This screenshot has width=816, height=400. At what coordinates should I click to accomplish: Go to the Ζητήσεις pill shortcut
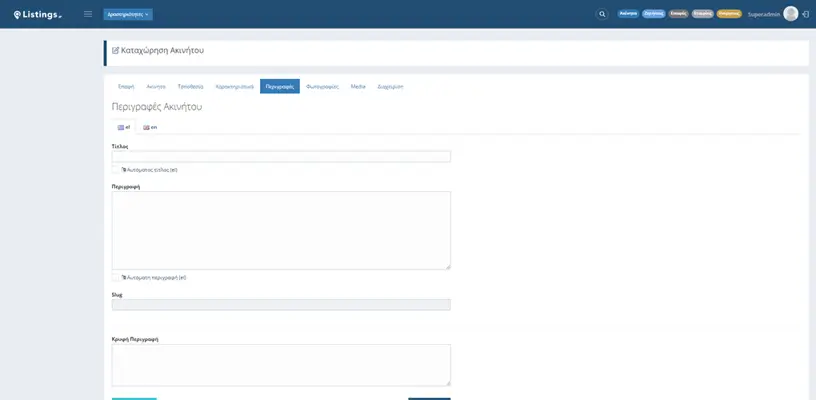coord(654,14)
